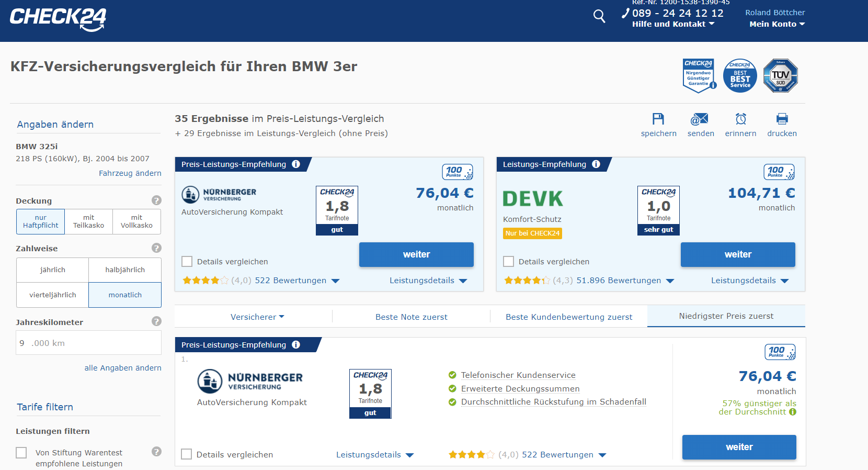Open the Versicherer sort dropdown
This screenshot has width=868, height=470.
(x=257, y=317)
